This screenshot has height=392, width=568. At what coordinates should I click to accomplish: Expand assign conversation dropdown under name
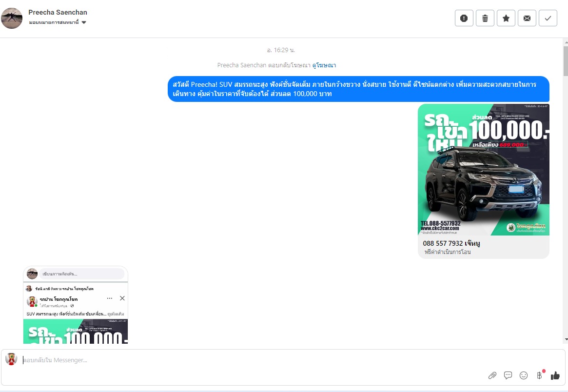(x=58, y=22)
